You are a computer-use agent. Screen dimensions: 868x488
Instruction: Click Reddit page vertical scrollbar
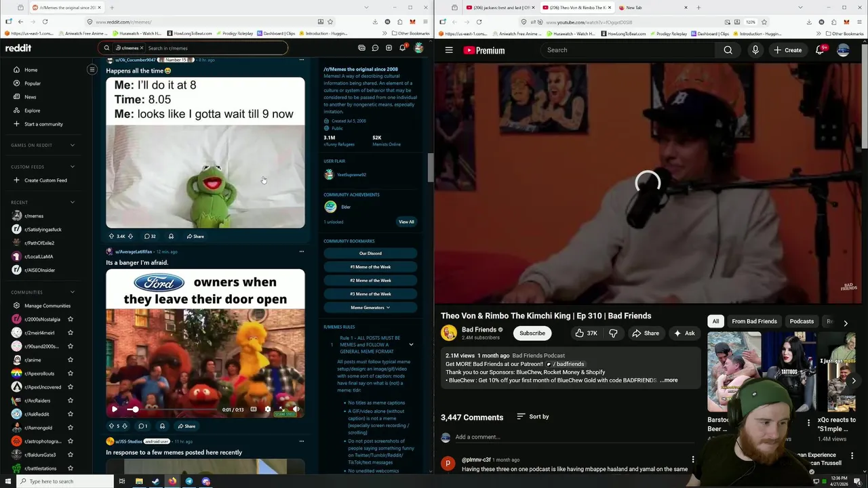(430, 167)
